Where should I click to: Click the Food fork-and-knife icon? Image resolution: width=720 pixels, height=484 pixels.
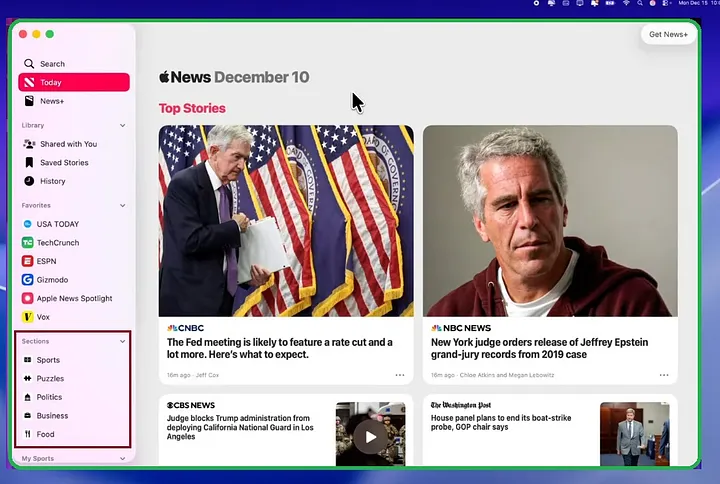(x=28, y=434)
